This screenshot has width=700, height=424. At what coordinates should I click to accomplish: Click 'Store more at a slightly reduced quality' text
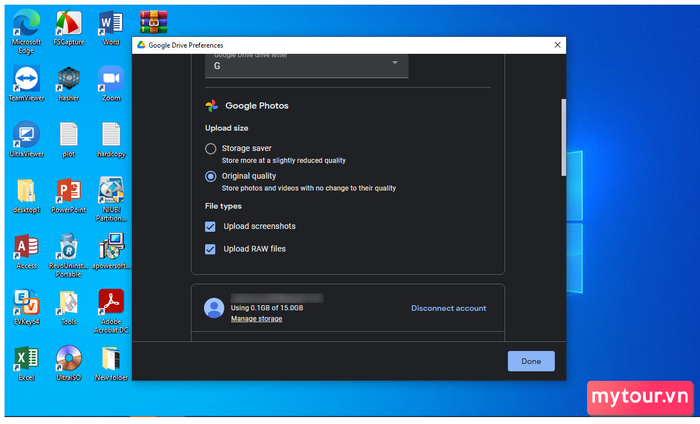click(284, 161)
